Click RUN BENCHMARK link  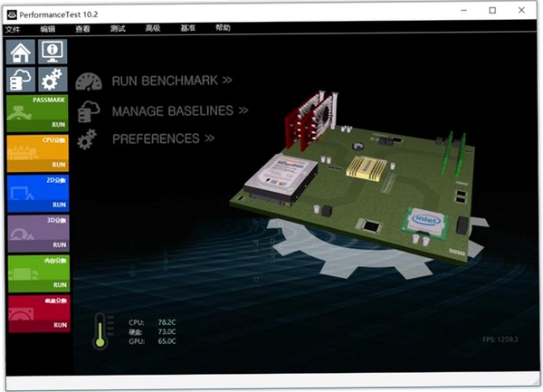point(172,81)
